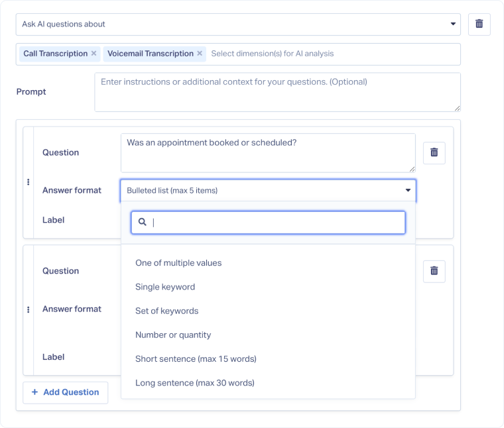Viewport: 504px width, 428px height.
Task: Click trash icon for the second question
Action: (x=434, y=271)
